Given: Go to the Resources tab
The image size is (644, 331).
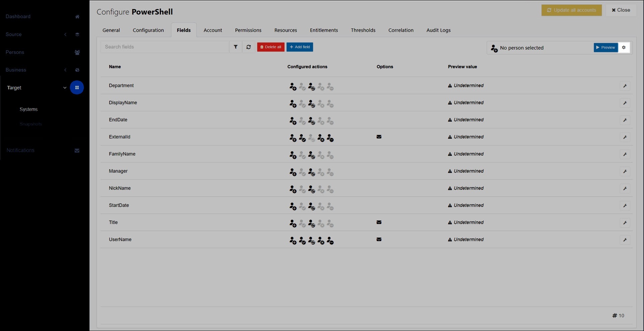Looking at the screenshot, I should 285,30.
